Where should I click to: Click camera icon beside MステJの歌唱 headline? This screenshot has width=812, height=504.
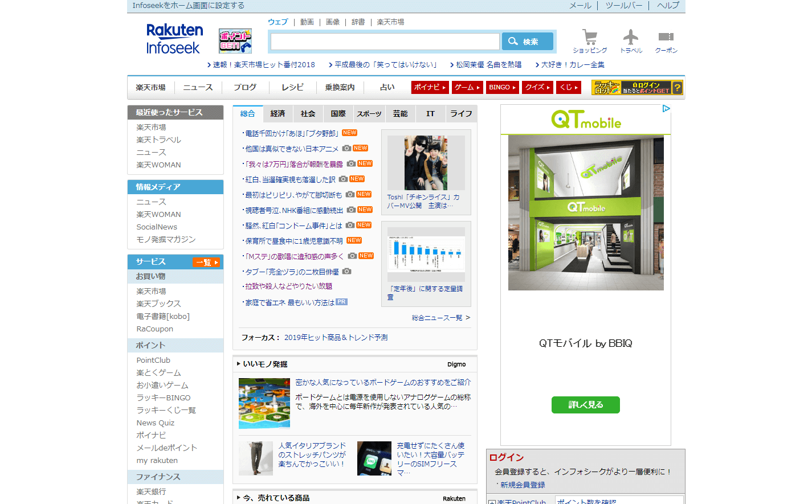pyautogui.click(x=352, y=256)
